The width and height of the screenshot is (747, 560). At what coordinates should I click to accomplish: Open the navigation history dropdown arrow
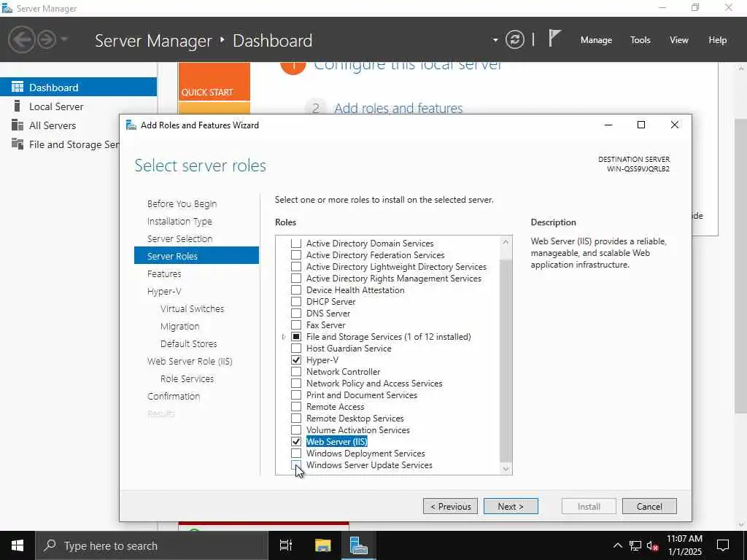(64, 39)
